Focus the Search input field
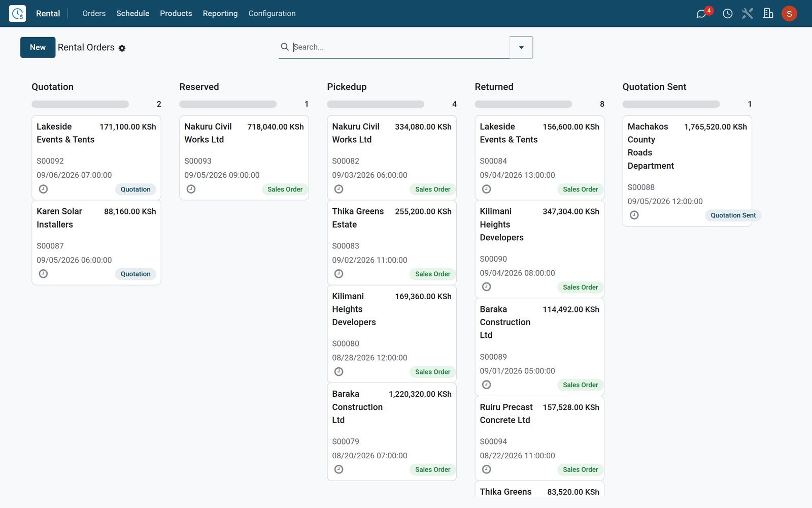Screen dimensions: 812x508 400,47
